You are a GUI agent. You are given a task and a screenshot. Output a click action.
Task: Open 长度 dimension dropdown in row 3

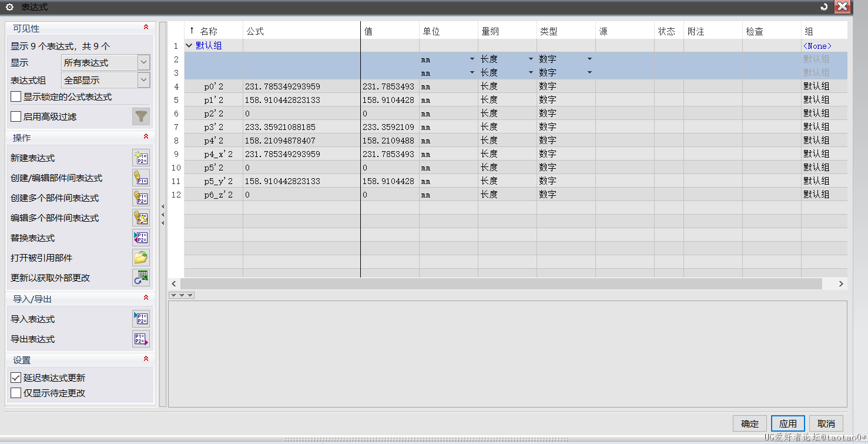(x=531, y=72)
